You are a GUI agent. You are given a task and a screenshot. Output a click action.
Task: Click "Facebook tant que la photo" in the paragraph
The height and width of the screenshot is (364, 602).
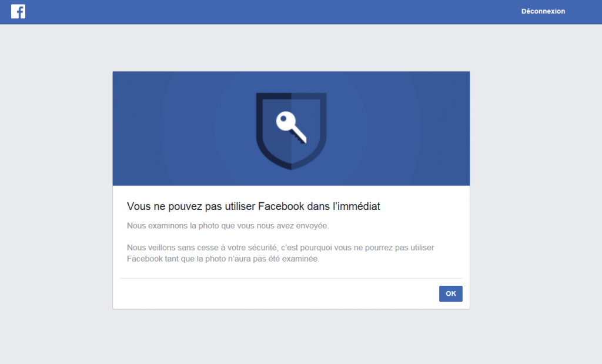click(175, 259)
